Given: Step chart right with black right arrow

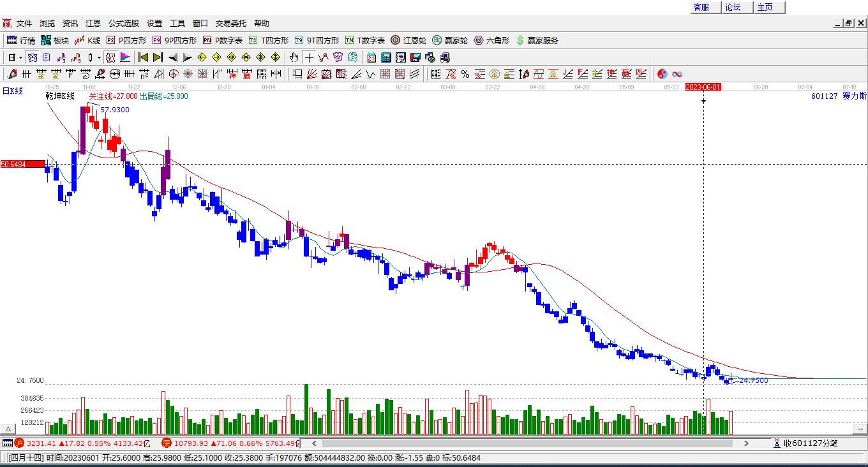Looking at the screenshot, I should (188, 57).
